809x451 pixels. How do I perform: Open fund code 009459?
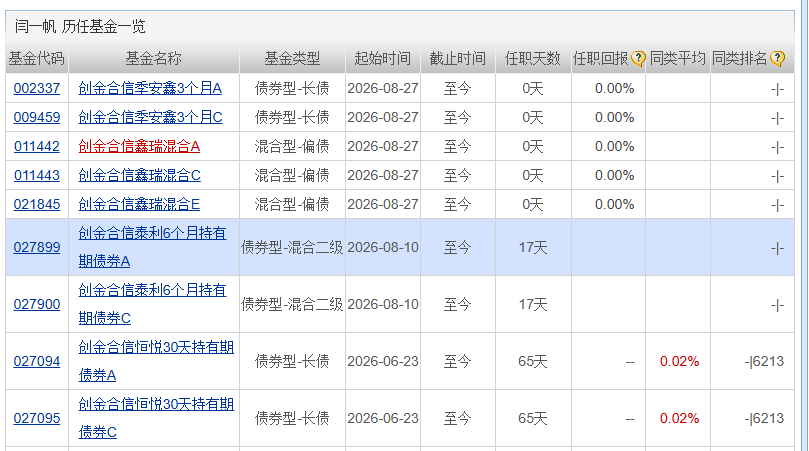click(37, 117)
